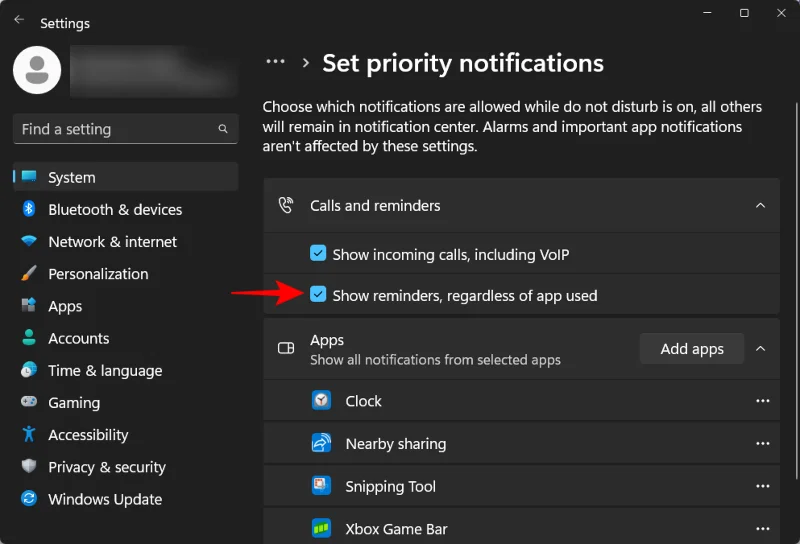
Task: Select Network & internet
Action: pos(126,241)
